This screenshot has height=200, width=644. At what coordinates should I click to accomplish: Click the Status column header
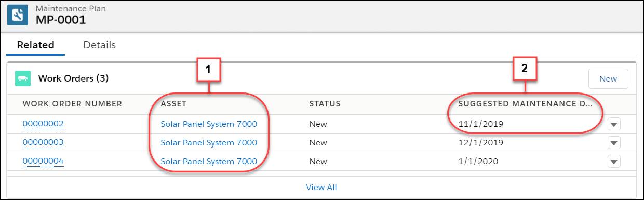(x=325, y=104)
